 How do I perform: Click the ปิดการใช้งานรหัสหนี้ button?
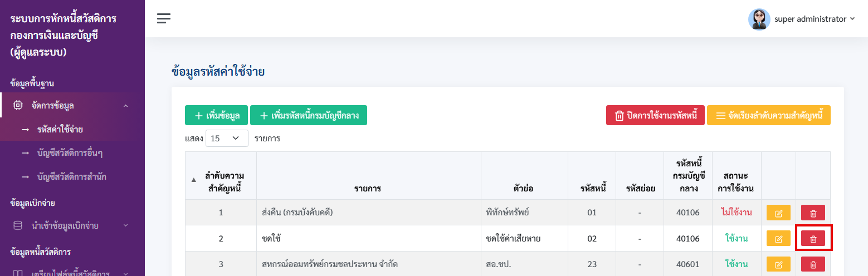point(655,115)
